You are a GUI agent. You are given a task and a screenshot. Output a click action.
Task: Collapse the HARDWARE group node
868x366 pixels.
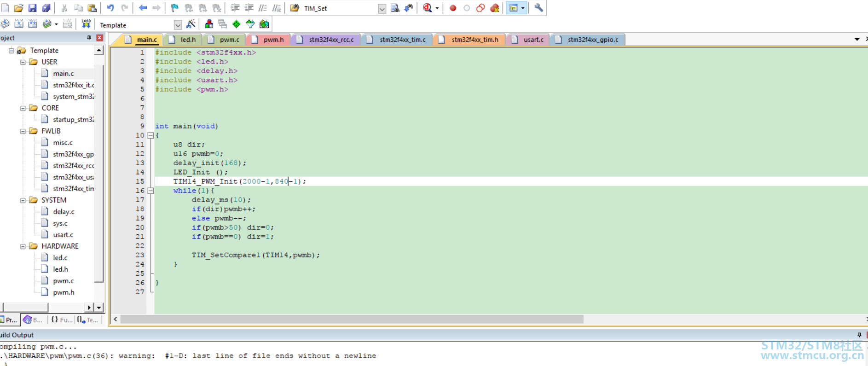click(23, 246)
